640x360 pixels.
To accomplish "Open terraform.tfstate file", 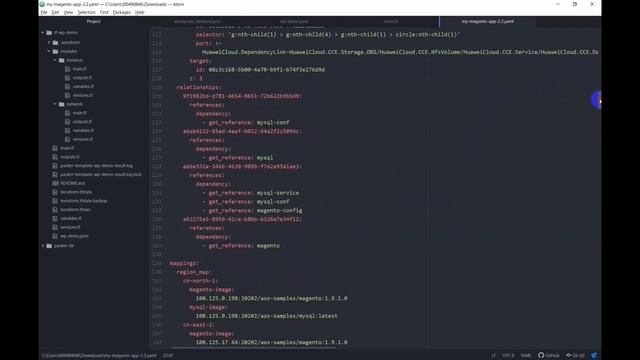I will [x=76, y=192].
